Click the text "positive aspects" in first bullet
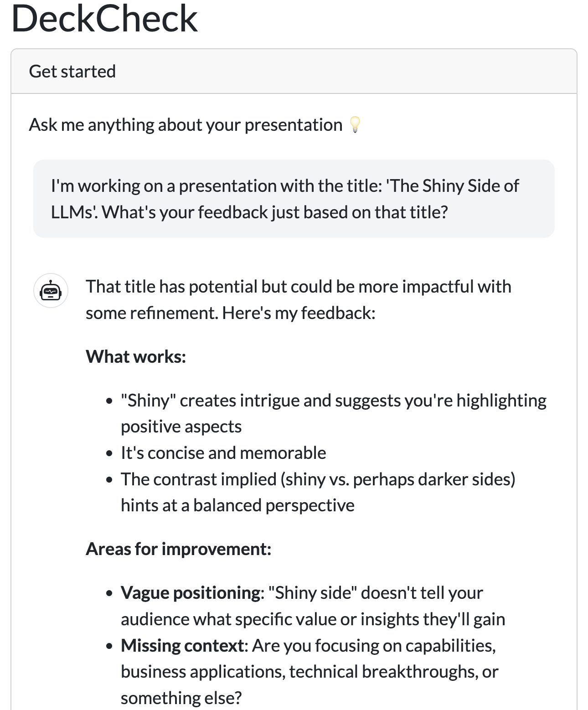Image resolution: width=588 pixels, height=710 pixels. (181, 427)
